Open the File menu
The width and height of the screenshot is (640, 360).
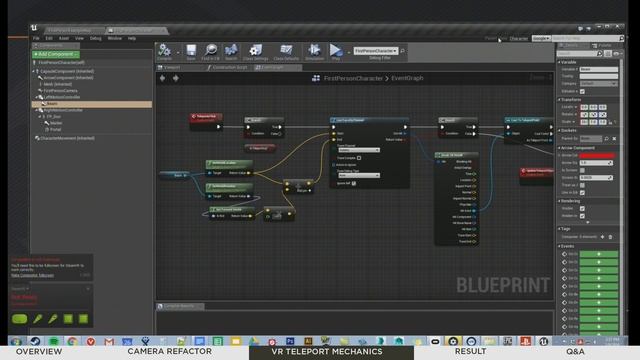click(36, 38)
